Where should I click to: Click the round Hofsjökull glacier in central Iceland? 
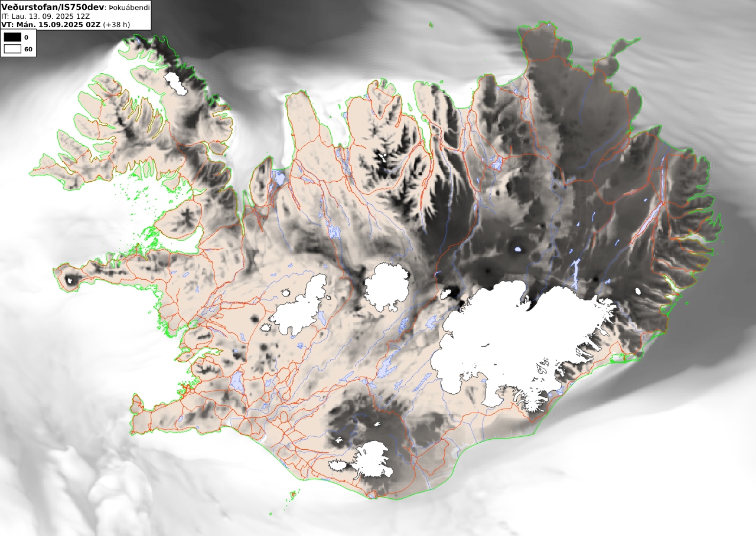point(387,287)
